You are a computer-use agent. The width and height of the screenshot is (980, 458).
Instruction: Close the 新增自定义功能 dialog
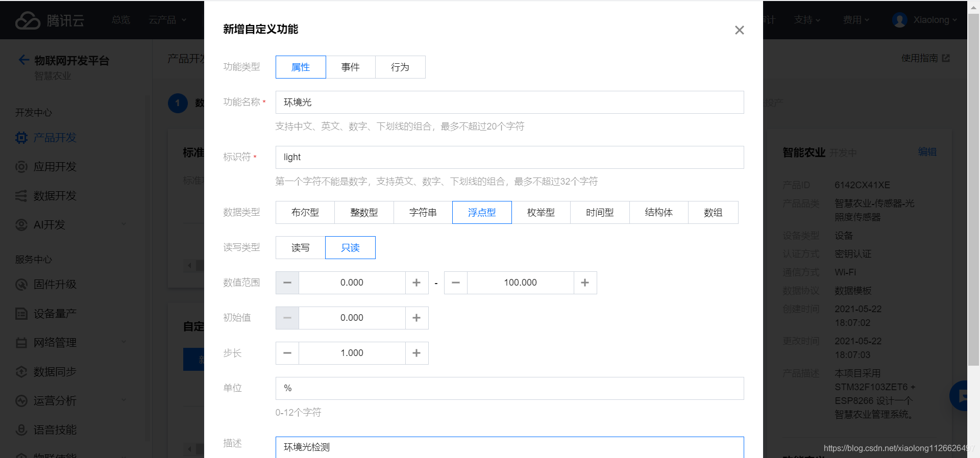[x=739, y=30]
